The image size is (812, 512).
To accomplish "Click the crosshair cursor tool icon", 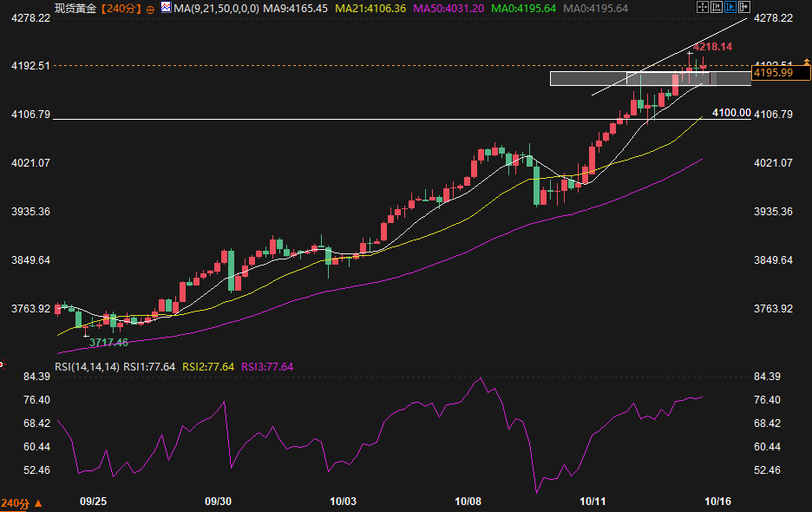I will [x=702, y=8].
